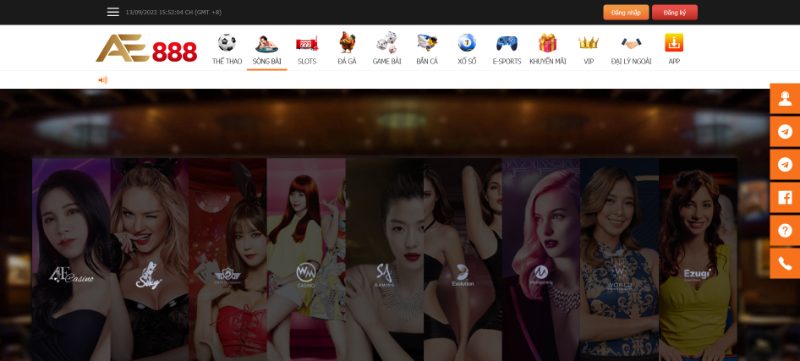Open the ĐẠI LÝ NGOÀI menu item
Screen dimensions: 800x361
click(631, 50)
